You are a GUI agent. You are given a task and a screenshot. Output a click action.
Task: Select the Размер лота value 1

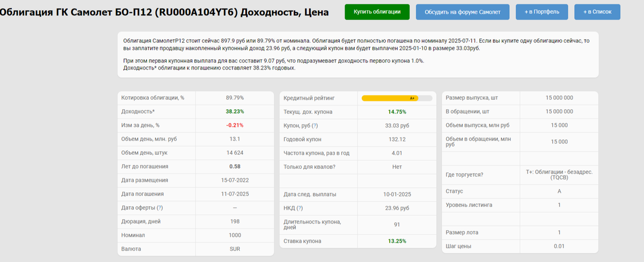(559, 233)
